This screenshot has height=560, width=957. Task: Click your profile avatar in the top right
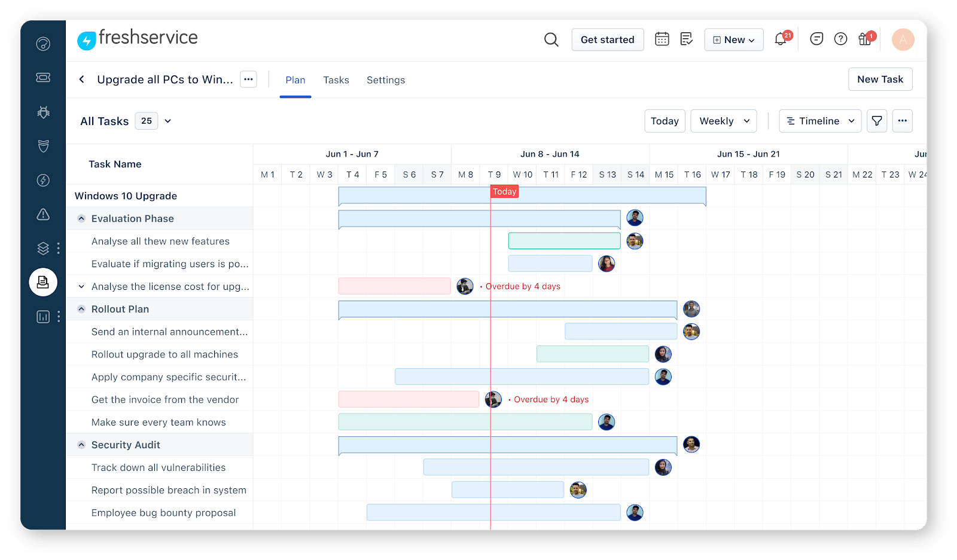(x=903, y=39)
